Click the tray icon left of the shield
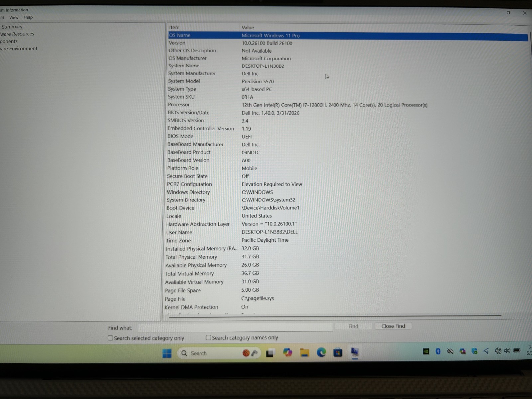The width and height of the screenshot is (532, 399). coord(462,351)
